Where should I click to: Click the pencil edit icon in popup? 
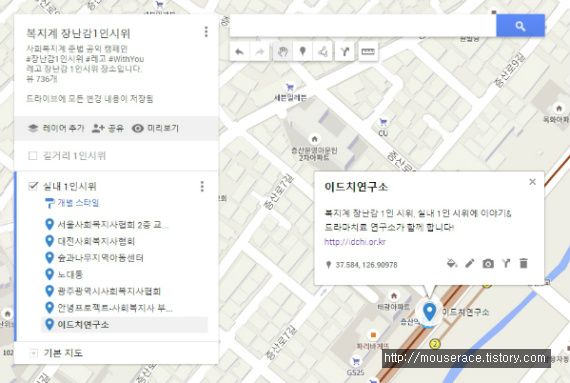point(470,263)
